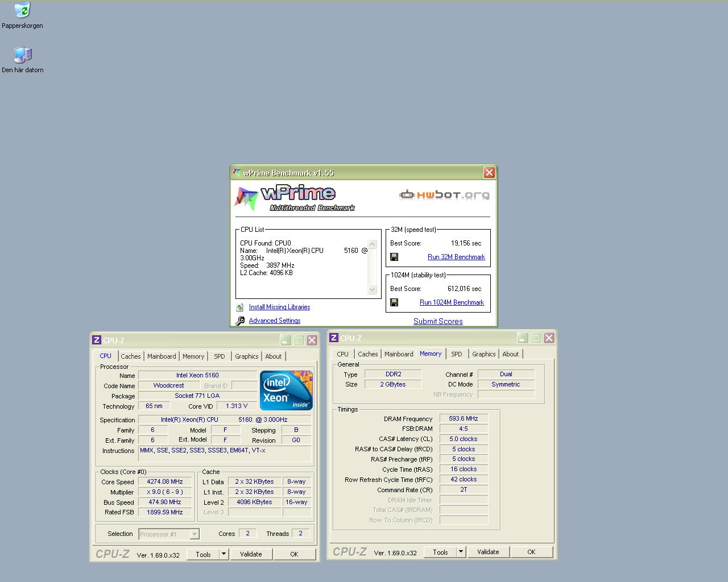Click OK button in left CPU-Z window
The height and width of the screenshot is (582, 728).
(x=294, y=554)
